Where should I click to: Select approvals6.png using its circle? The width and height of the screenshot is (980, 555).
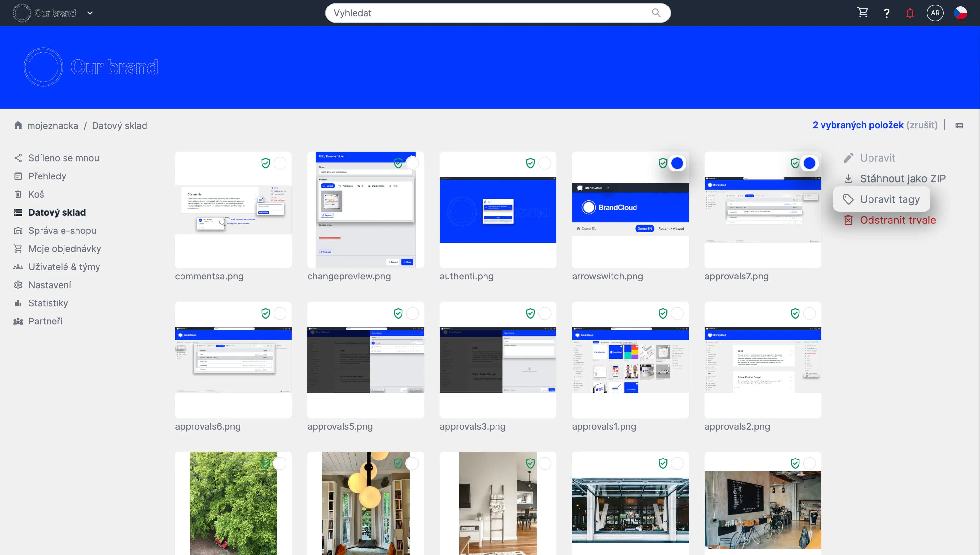[280, 313]
